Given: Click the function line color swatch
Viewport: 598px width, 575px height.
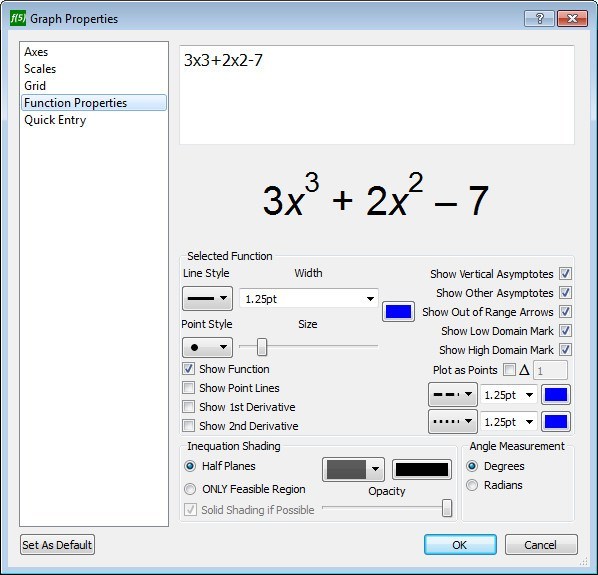Looking at the screenshot, I should point(398,312).
